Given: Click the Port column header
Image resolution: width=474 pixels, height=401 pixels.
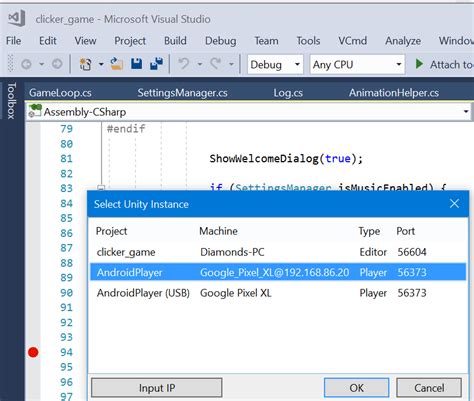Looking at the screenshot, I should click(x=405, y=231).
